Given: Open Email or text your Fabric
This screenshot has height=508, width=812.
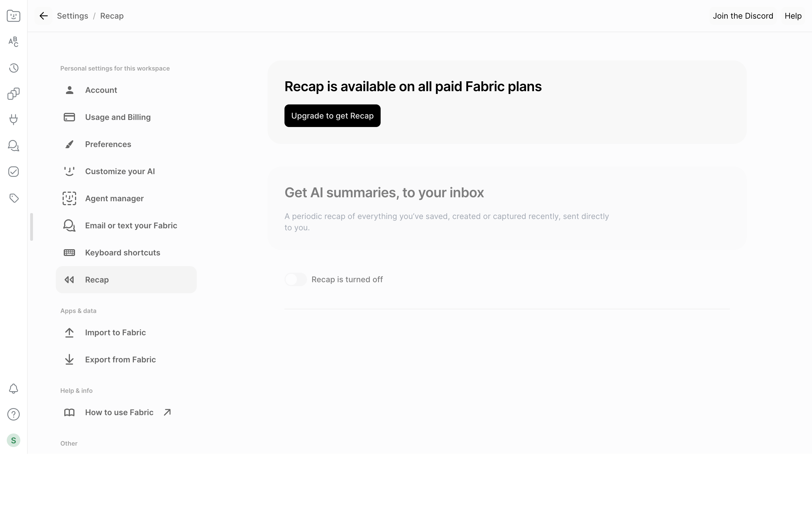Looking at the screenshot, I should pos(126,225).
